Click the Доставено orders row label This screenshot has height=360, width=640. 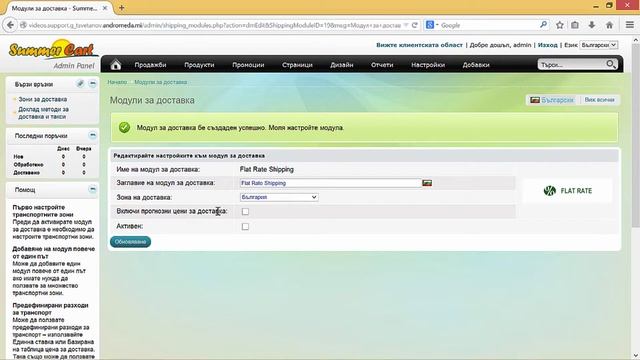27,173
